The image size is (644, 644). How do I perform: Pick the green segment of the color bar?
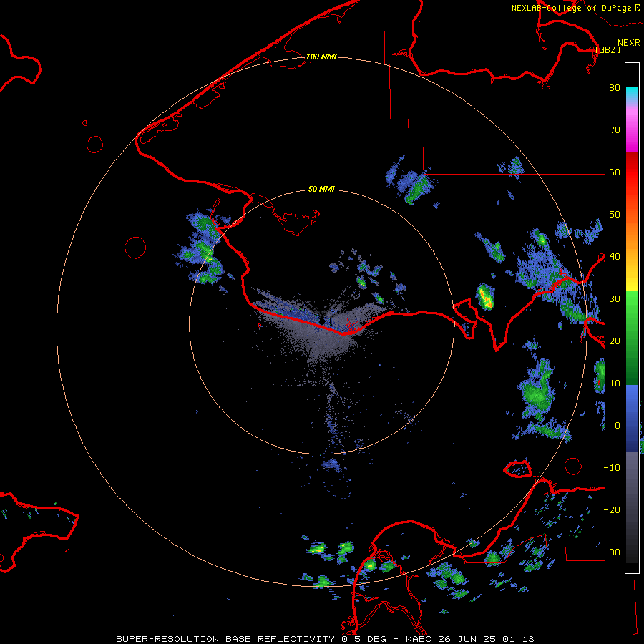(632, 338)
